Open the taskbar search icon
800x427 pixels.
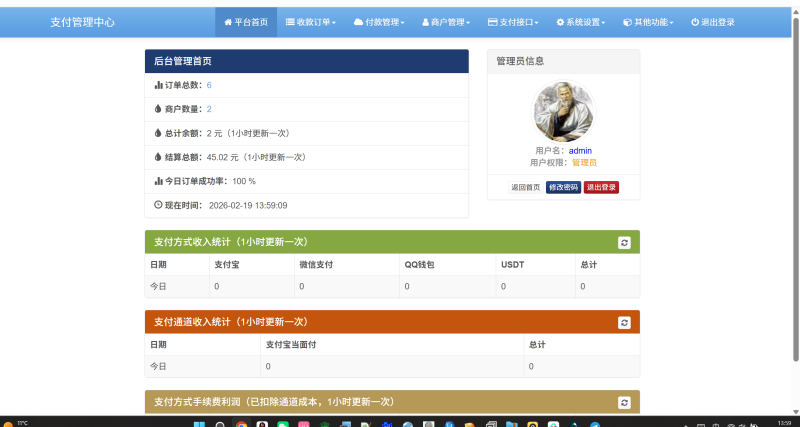pyautogui.click(x=220, y=424)
